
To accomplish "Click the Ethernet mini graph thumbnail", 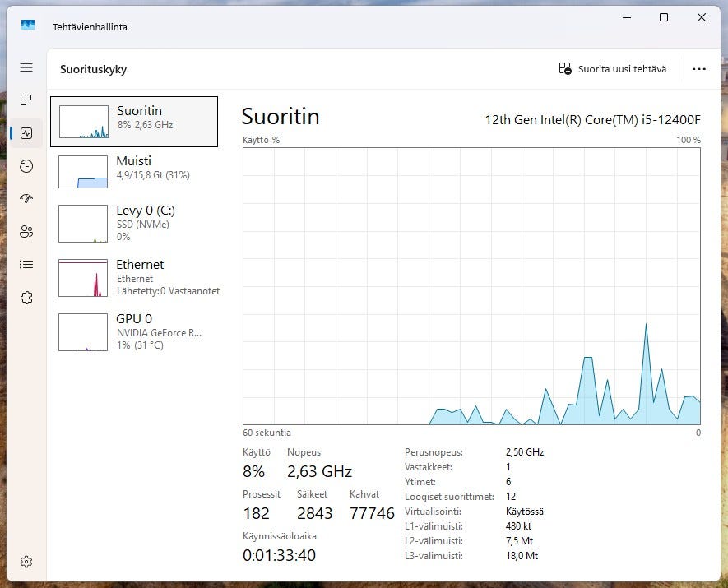I will coord(83,278).
